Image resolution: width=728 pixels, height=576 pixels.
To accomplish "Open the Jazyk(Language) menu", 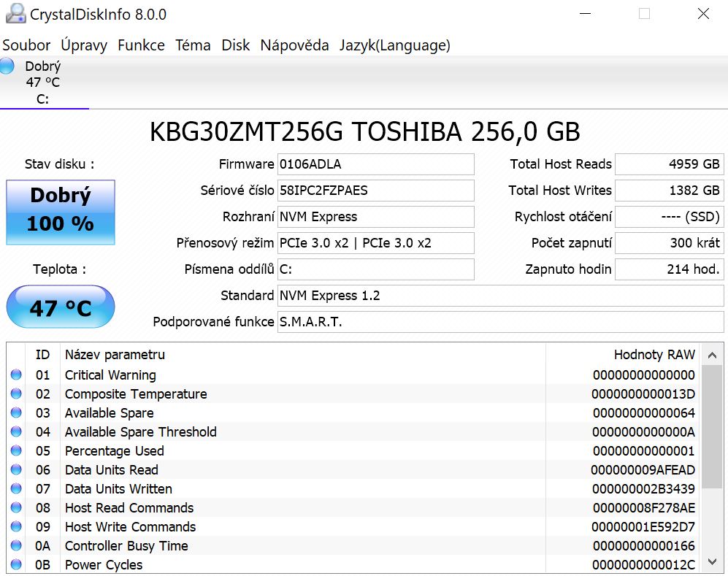I will [394, 45].
